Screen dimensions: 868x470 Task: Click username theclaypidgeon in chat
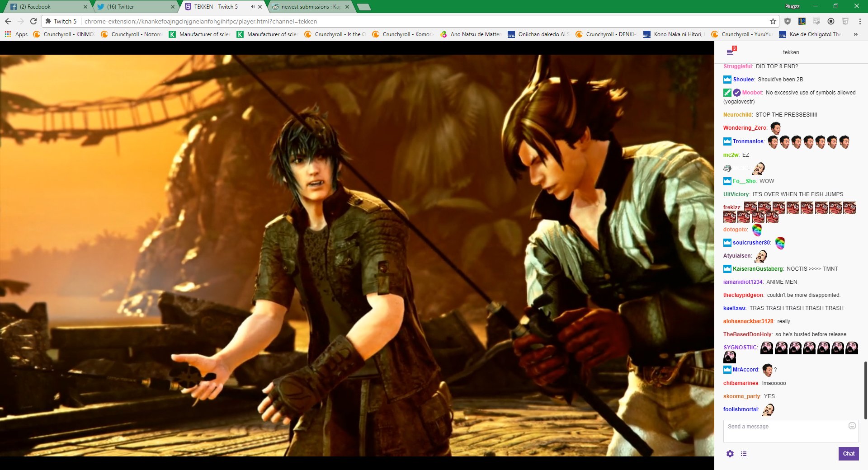743,295
